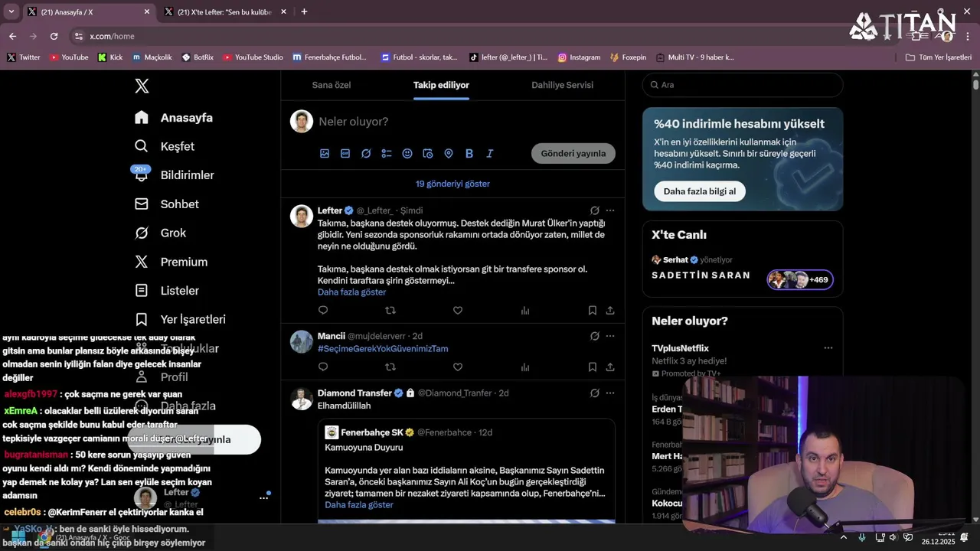The height and width of the screenshot is (551, 980).
Task: Show 19 new posts
Action: pos(452,184)
